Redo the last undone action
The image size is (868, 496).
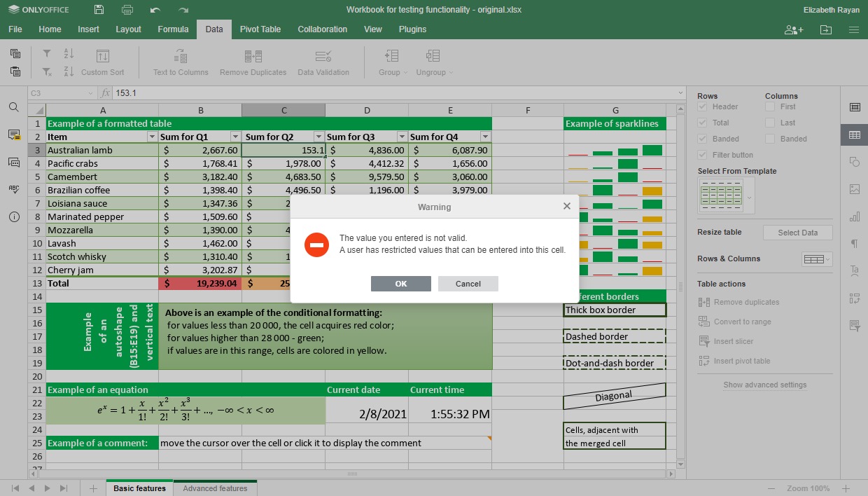click(183, 10)
